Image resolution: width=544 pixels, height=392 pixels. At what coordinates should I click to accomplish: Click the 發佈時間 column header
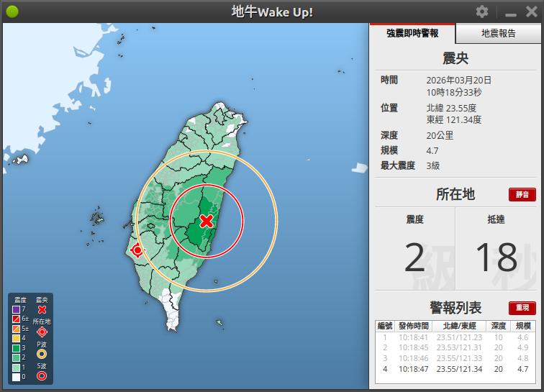tap(414, 326)
